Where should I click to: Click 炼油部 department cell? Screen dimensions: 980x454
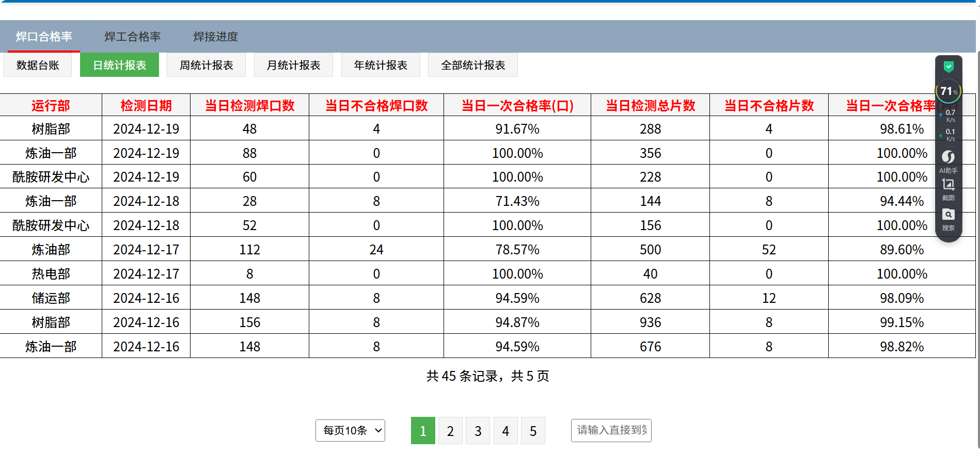(x=51, y=250)
